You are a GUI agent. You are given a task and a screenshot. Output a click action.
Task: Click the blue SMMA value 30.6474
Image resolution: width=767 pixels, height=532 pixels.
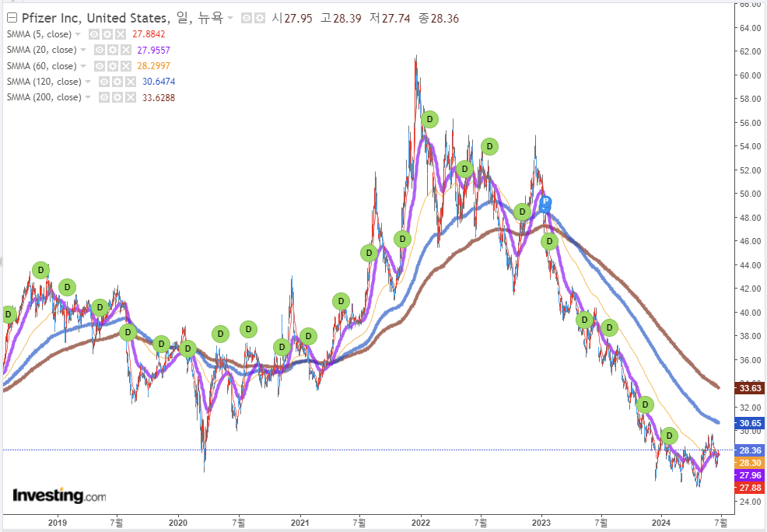point(159,82)
